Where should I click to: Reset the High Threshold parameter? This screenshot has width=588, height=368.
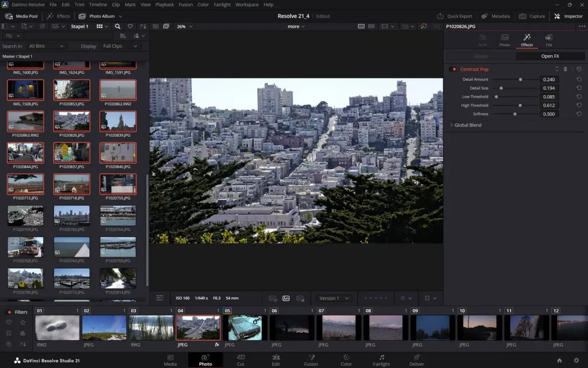(579, 105)
